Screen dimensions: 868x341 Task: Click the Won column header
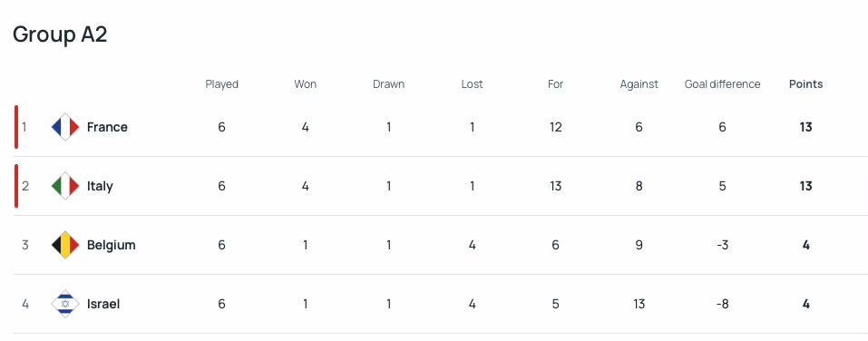[x=305, y=84]
